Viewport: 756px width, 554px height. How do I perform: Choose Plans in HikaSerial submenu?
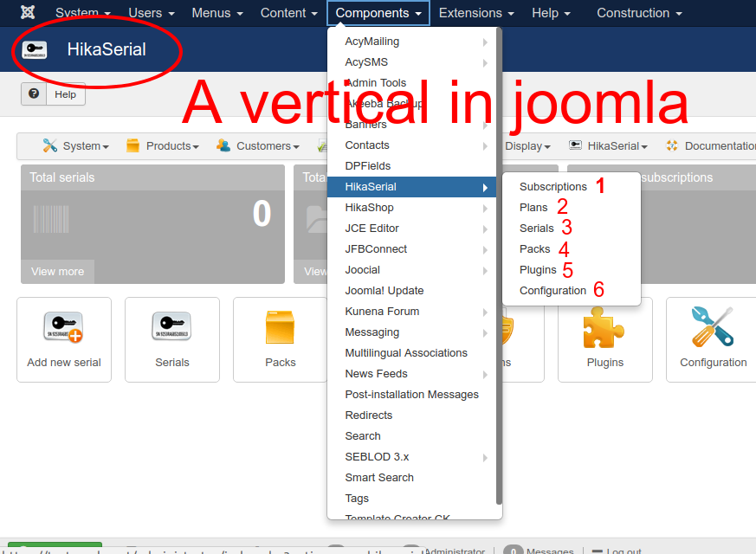(533, 207)
